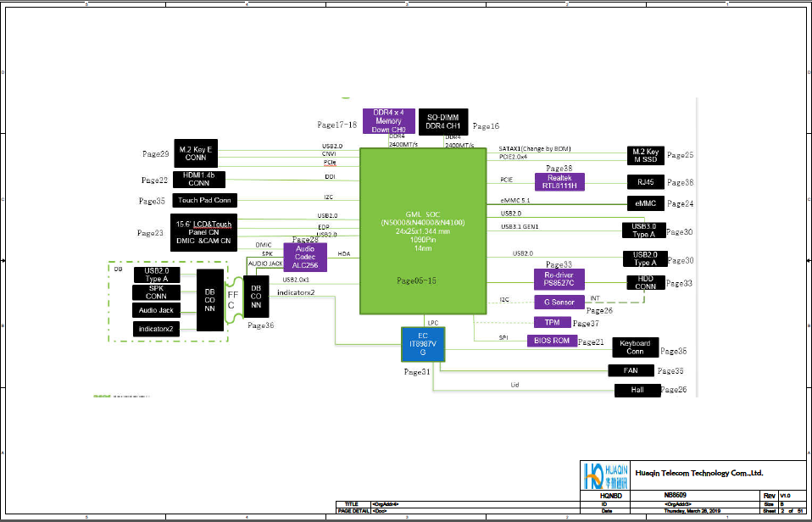Select the USB3.0 Type A block
The width and height of the screenshot is (812, 522).
(x=644, y=230)
